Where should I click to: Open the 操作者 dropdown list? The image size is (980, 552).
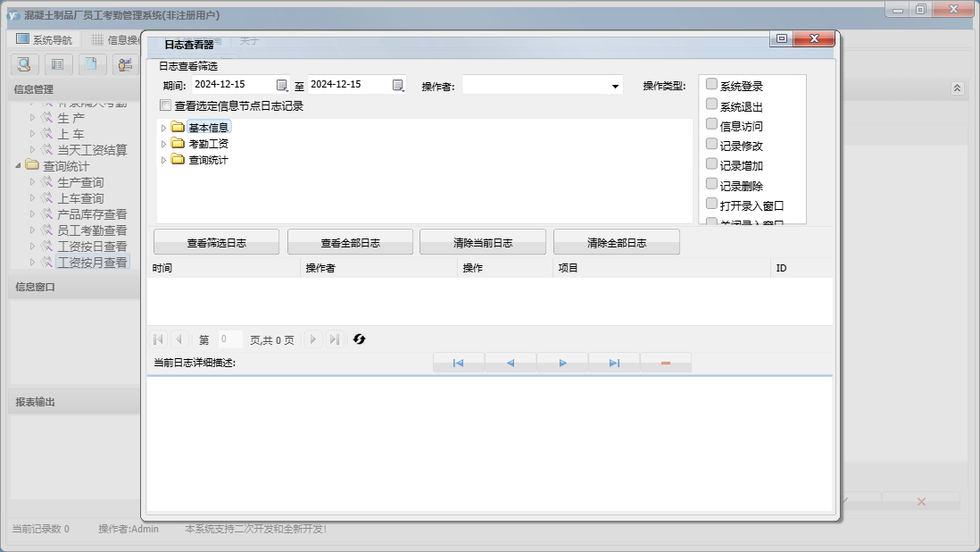(615, 87)
